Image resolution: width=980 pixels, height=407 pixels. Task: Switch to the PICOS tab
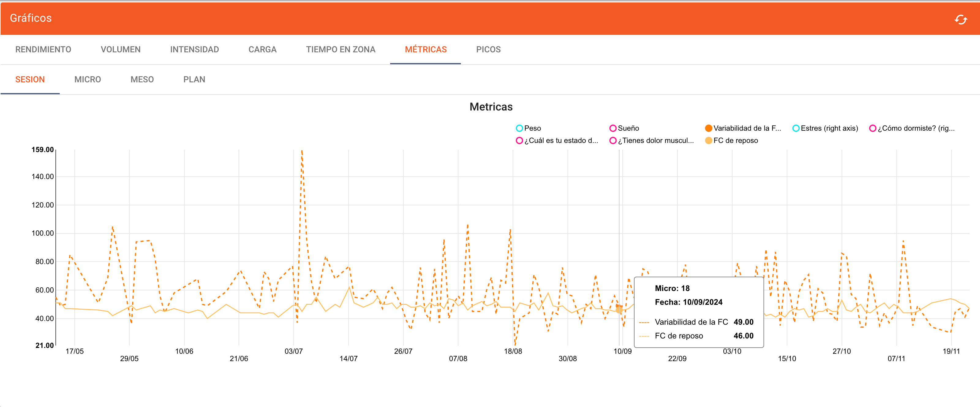point(488,49)
